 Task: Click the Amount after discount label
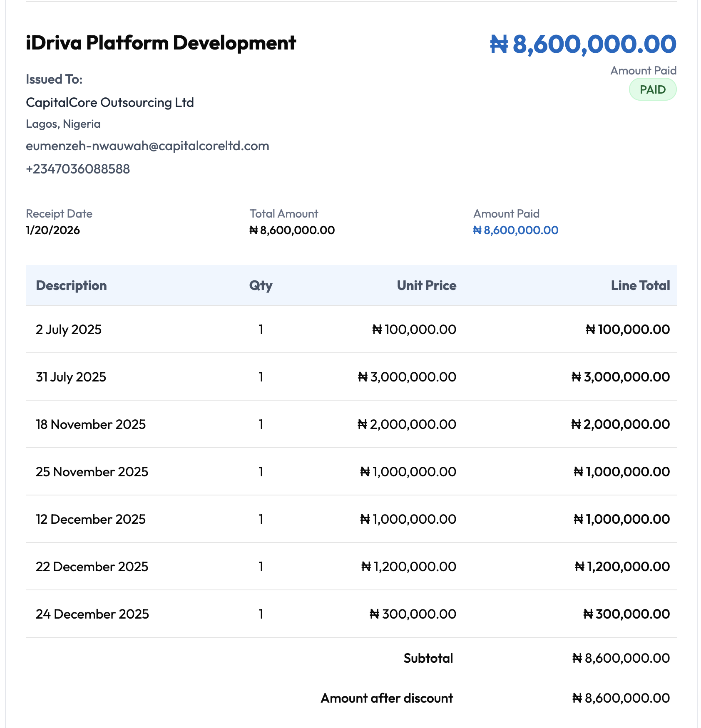coord(387,698)
